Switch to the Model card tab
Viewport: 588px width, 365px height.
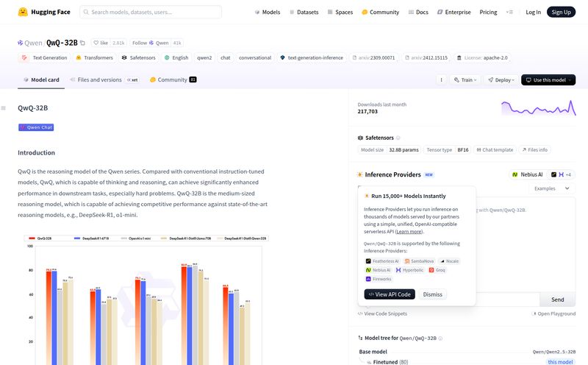41,79
